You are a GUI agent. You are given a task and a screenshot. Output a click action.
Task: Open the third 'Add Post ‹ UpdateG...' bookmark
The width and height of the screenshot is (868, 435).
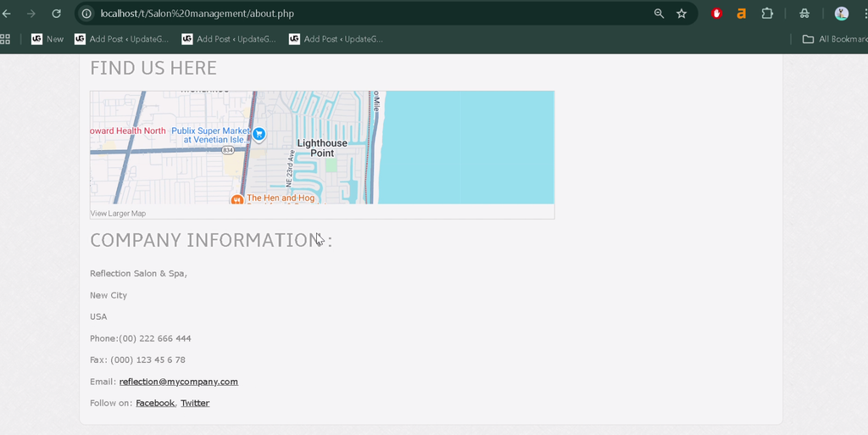336,39
